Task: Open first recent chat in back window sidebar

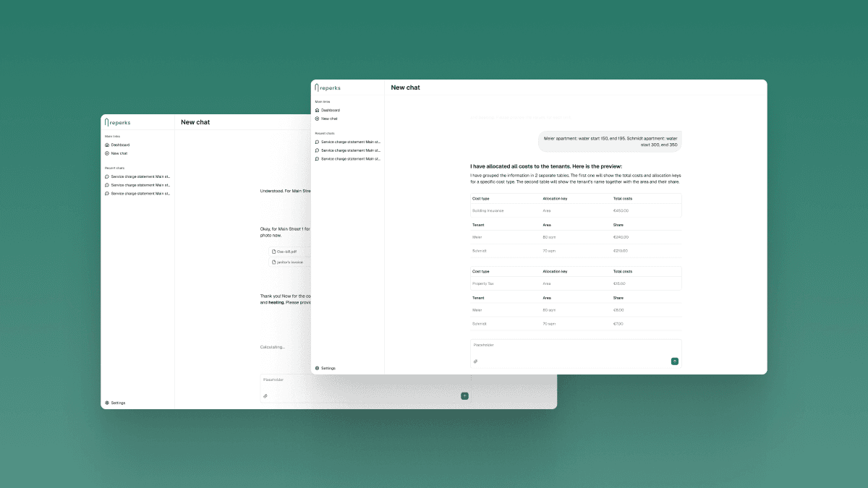Action: [140, 176]
